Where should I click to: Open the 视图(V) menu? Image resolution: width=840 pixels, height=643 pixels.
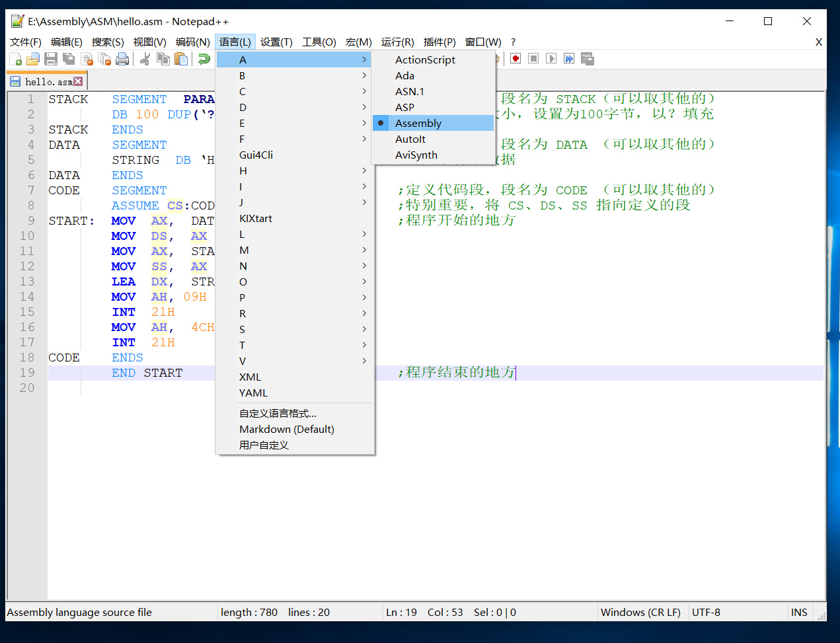tap(150, 42)
